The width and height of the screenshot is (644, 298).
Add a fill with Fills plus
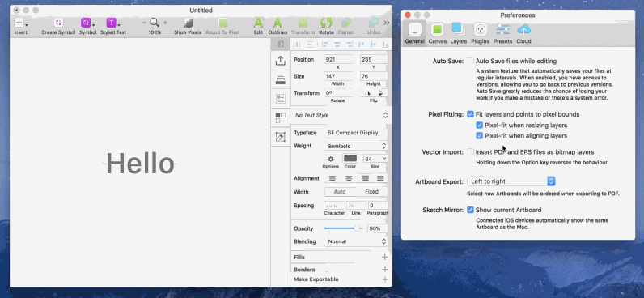click(x=385, y=258)
